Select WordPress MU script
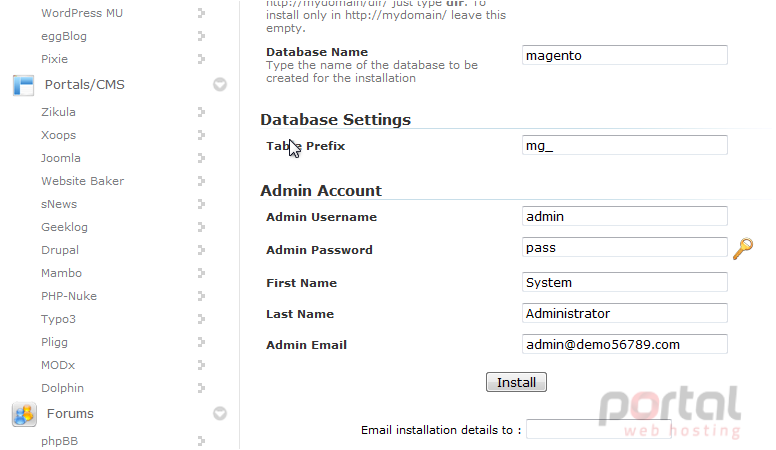Viewport: 776px width, 450px height. 82,13
